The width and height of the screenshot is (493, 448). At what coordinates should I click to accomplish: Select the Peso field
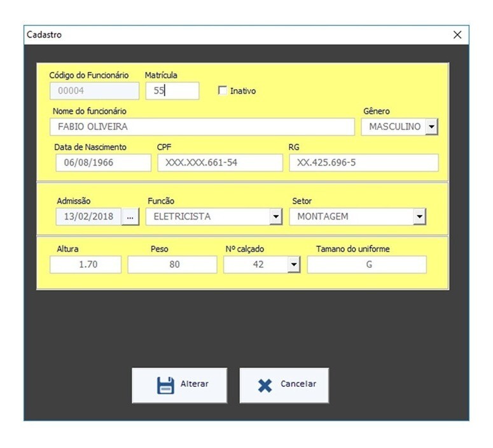[x=172, y=265]
